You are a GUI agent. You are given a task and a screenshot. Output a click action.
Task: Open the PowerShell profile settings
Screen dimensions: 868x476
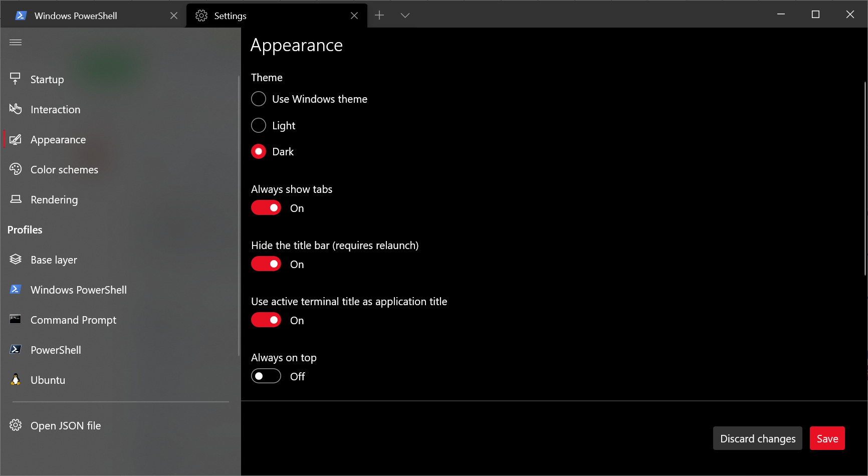[119, 350]
